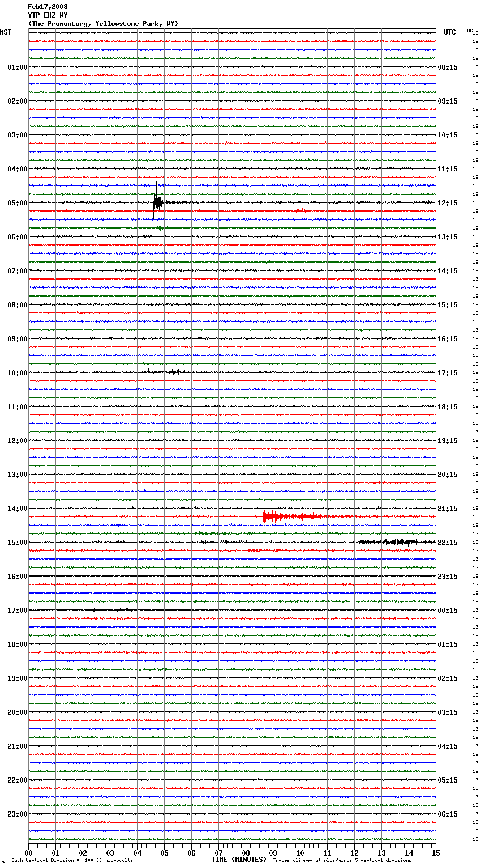Image resolution: width=481 pixels, height=868 pixels.
Task: Click the date header 'Feb17,2008'
Action: pyautogui.click(x=48, y=7)
